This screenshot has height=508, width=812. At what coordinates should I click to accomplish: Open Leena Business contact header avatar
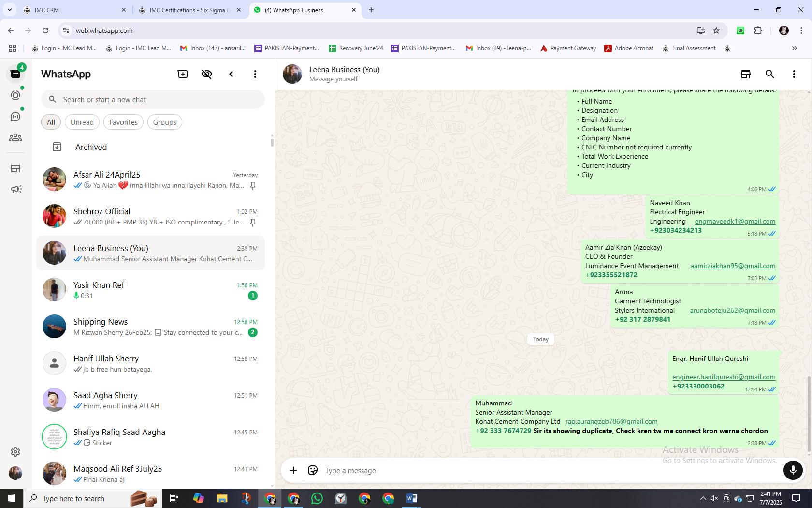pos(292,74)
